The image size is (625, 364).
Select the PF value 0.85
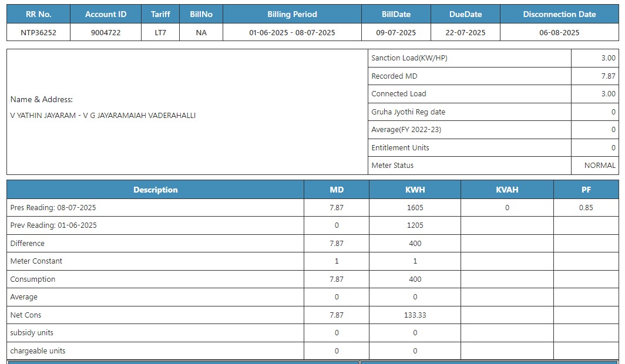pos(586,207)
